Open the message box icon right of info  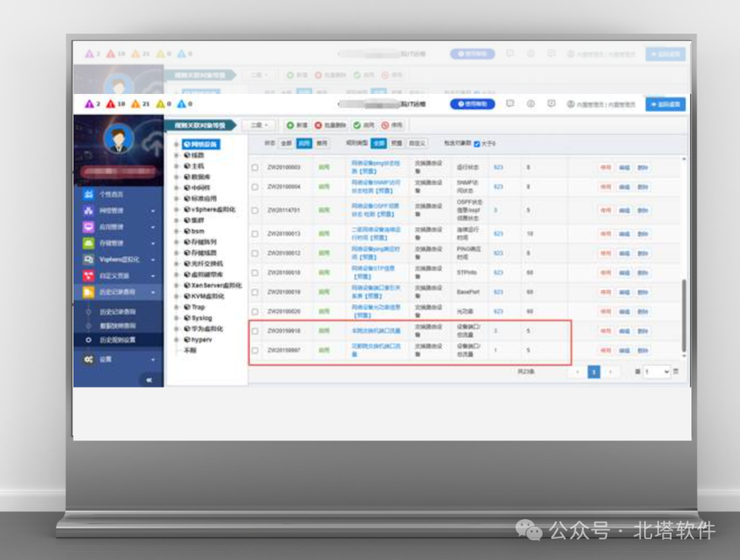click(551, 104)
